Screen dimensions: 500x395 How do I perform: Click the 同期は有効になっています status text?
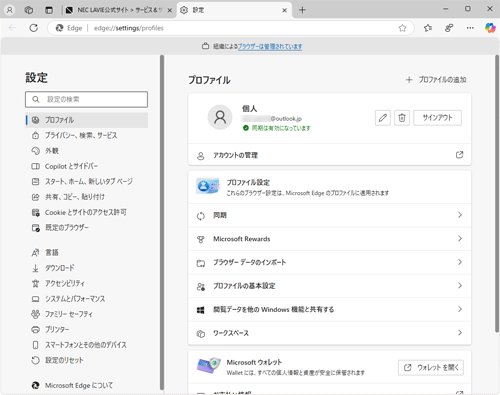281,128
